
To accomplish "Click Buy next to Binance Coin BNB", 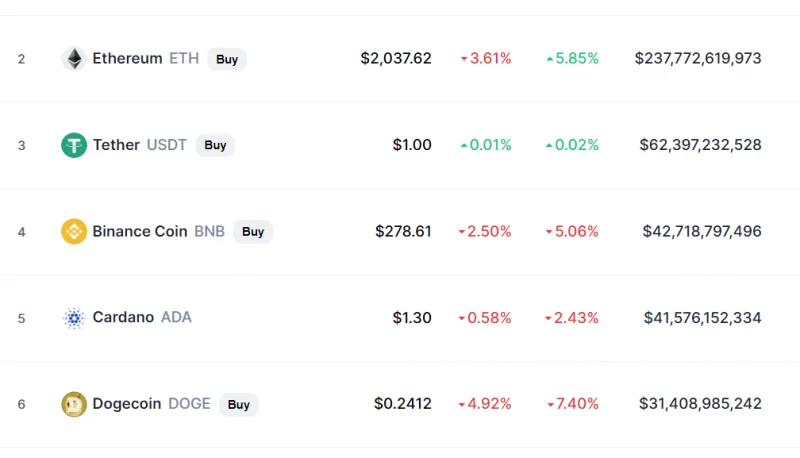I will (x=253, y=232).
